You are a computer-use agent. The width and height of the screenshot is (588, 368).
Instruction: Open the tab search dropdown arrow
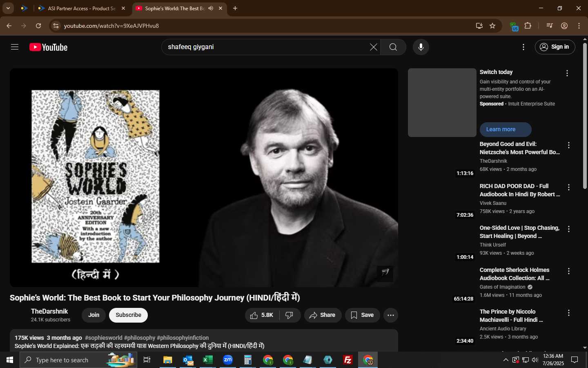(x=8, y=8)
